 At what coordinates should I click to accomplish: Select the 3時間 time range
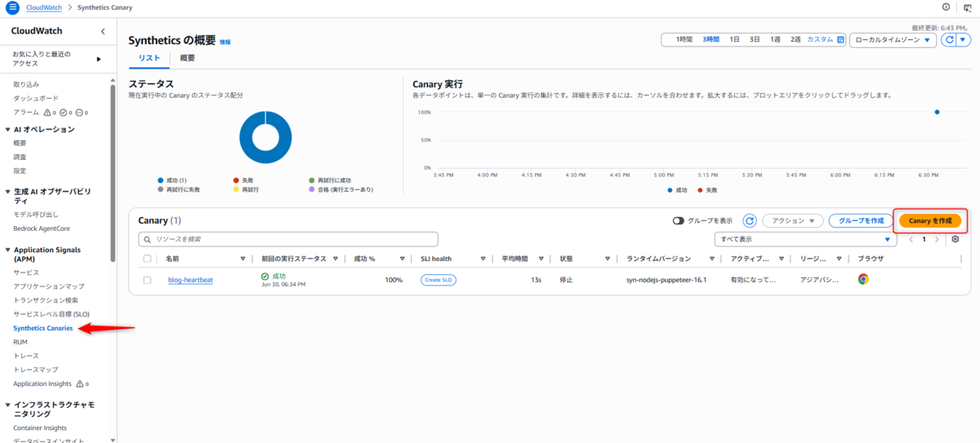point(711,39)
